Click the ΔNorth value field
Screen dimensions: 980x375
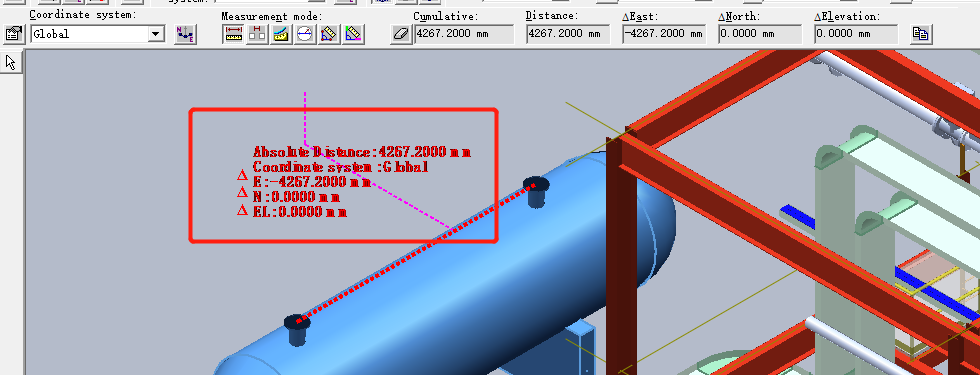pyautogui.click(x=760, y=34)
